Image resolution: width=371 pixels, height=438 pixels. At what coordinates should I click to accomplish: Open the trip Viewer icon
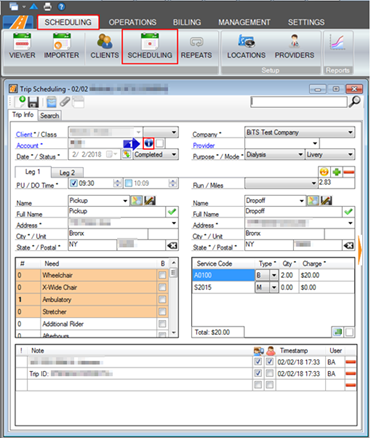coord(22,46)
